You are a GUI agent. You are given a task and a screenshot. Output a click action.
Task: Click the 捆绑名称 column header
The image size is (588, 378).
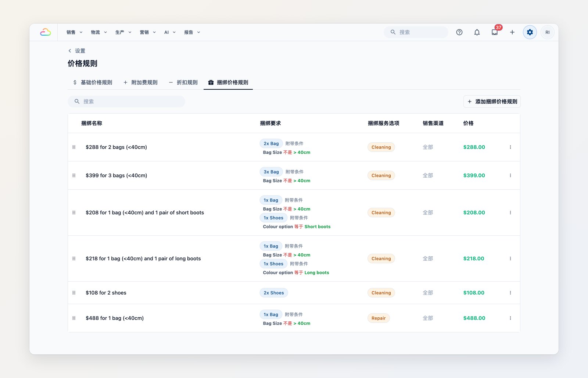[x=92, y=123]
